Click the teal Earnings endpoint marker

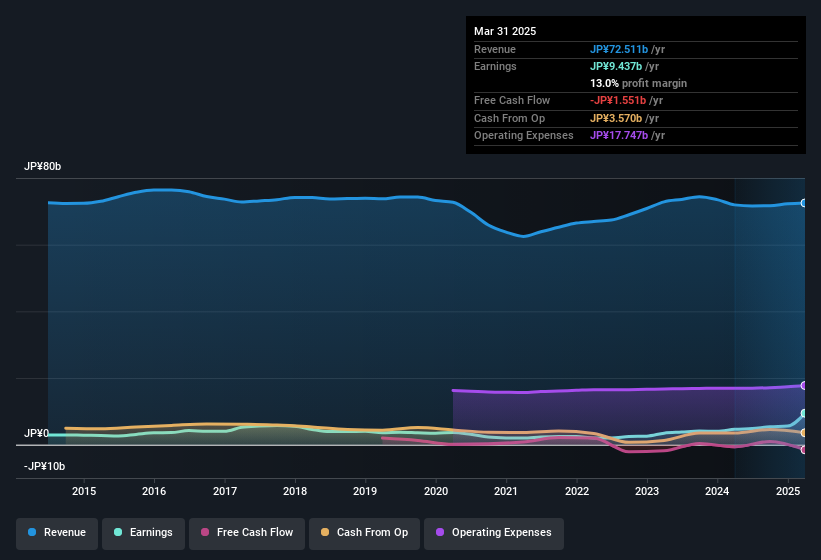pyautogui.click(x=804, y=413)
